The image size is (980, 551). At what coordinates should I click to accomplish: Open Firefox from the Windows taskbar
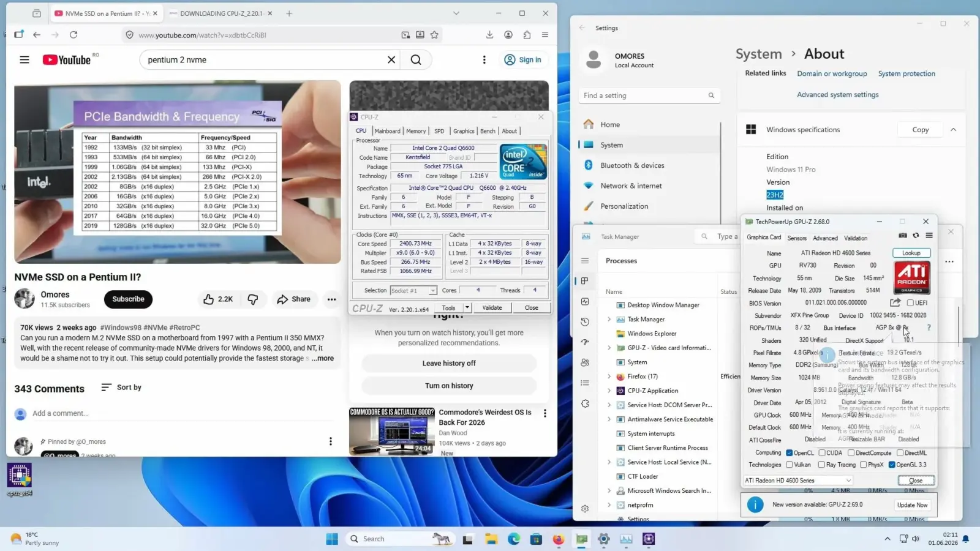[x=559, y=539]
